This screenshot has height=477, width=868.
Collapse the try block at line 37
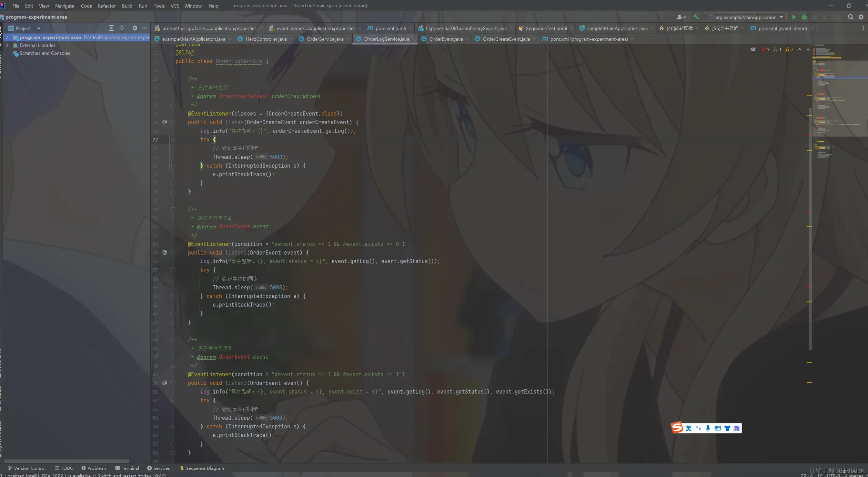(x=173, y=270)
